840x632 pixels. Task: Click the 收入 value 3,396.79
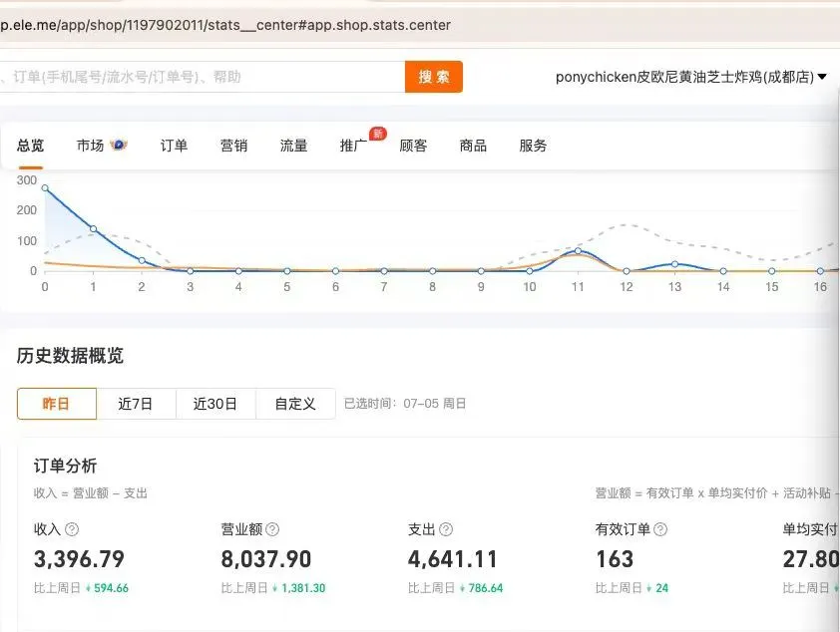point(79,559)
